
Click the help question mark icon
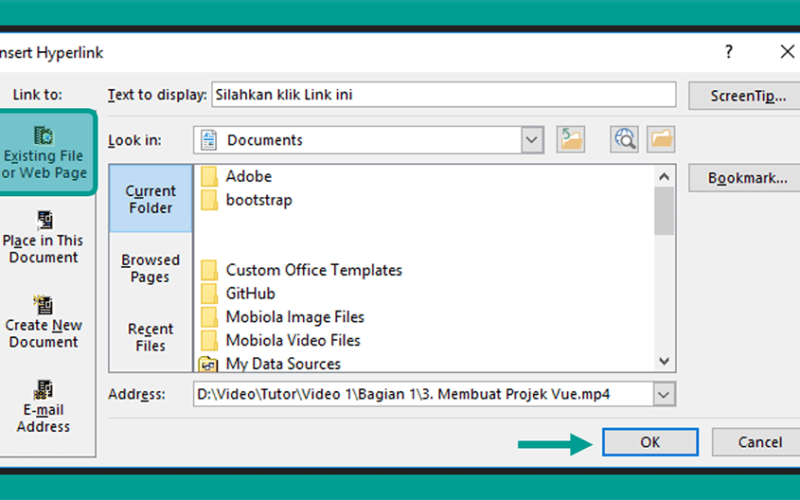(x=729, y=52)
